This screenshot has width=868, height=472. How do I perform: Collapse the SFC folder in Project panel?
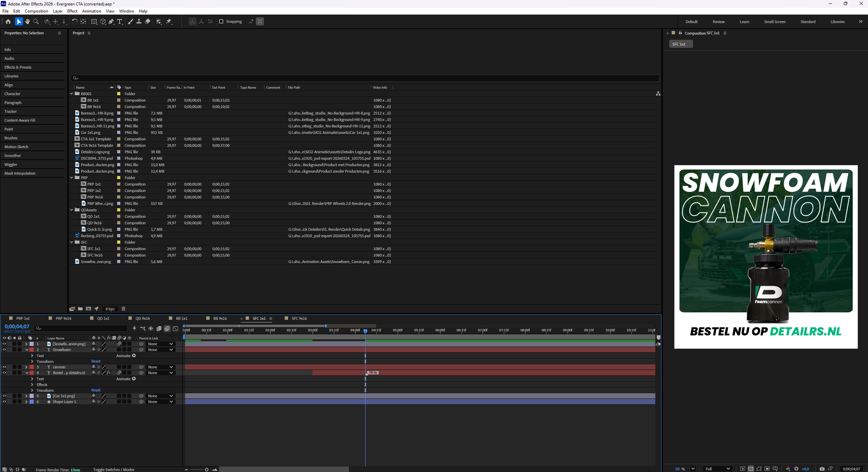pyautogui.click(x=72, y=242)
